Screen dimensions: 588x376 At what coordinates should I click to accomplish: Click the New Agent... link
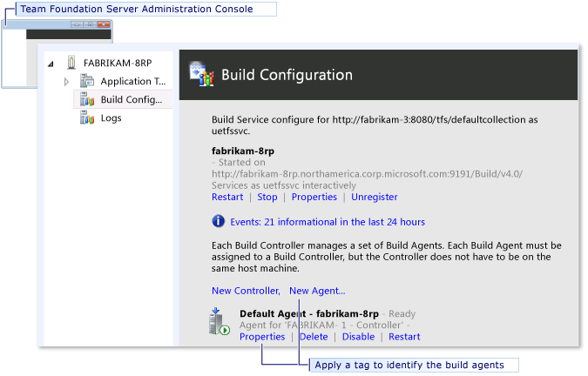pos(317,291)
